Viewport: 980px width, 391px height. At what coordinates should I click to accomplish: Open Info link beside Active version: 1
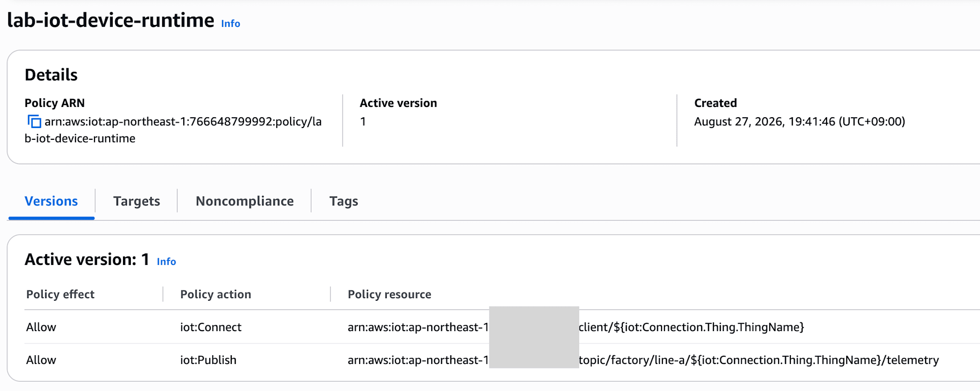pos(166,261)
